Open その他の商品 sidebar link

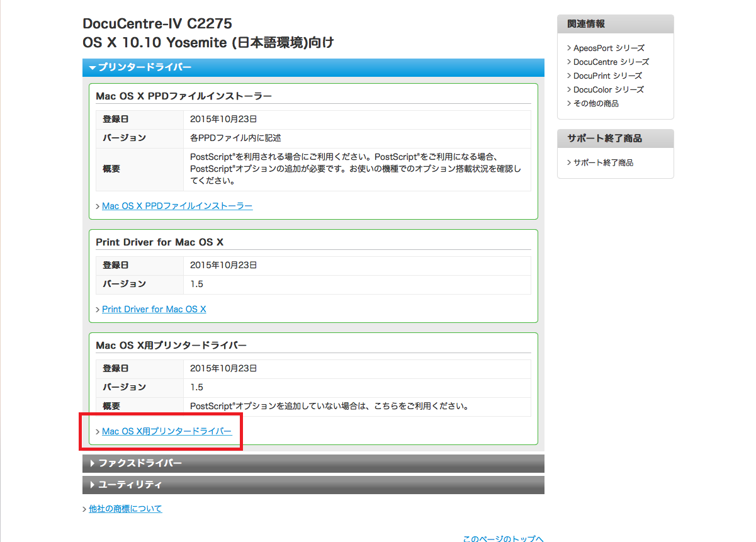[595, 103]
